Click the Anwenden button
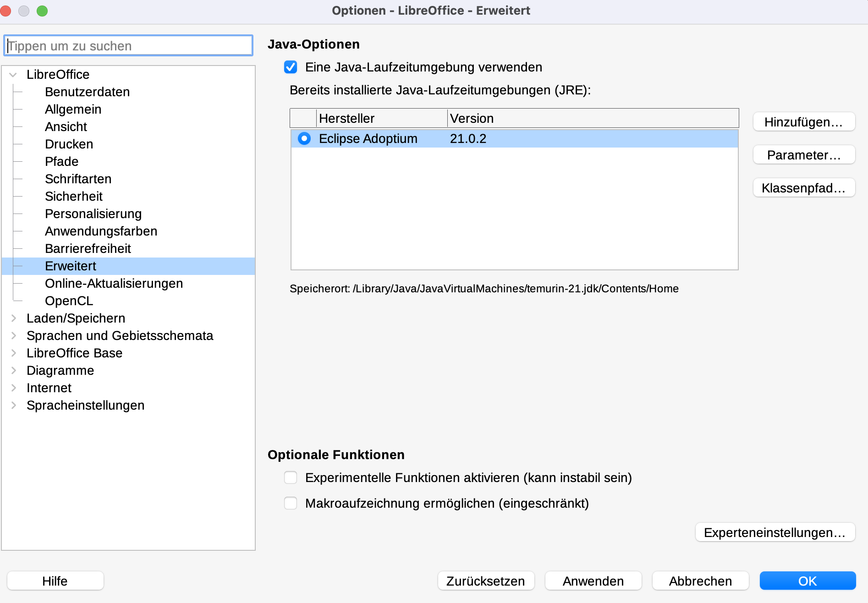The width and height of the screenshot is (868, 603). 593,581
